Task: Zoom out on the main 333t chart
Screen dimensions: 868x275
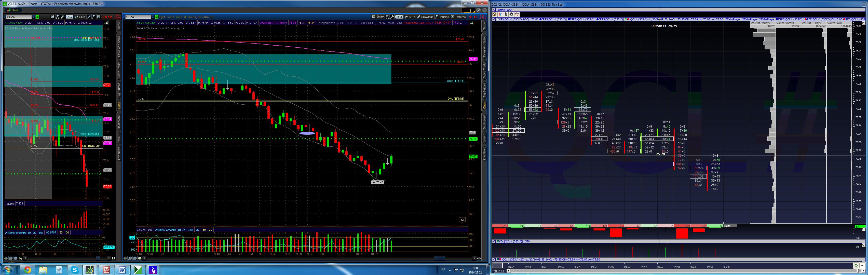Action: tap(135, 258)
